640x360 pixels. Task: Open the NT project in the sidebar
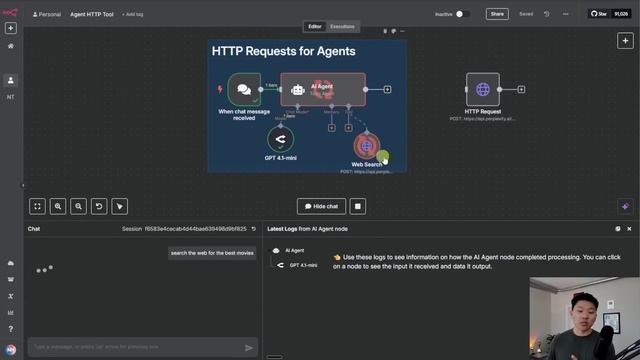coord(11,97)
